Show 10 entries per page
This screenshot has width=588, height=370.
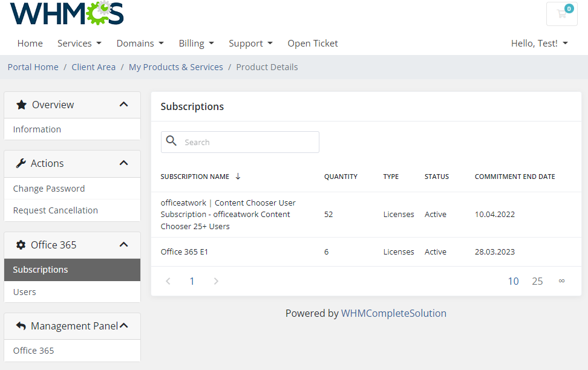coord(514,281)
